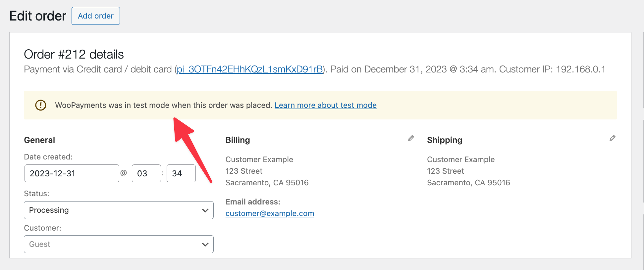Click the Edit order page heading
The width and height of the screenshot is (644, 270).
38,16
